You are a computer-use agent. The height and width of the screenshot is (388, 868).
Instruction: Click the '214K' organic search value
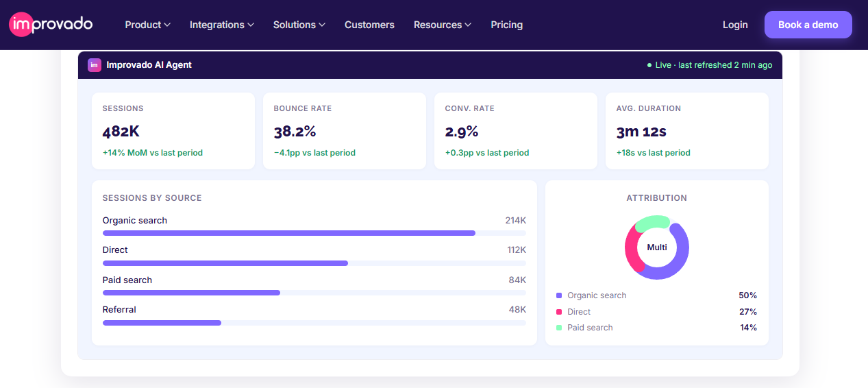516,221
